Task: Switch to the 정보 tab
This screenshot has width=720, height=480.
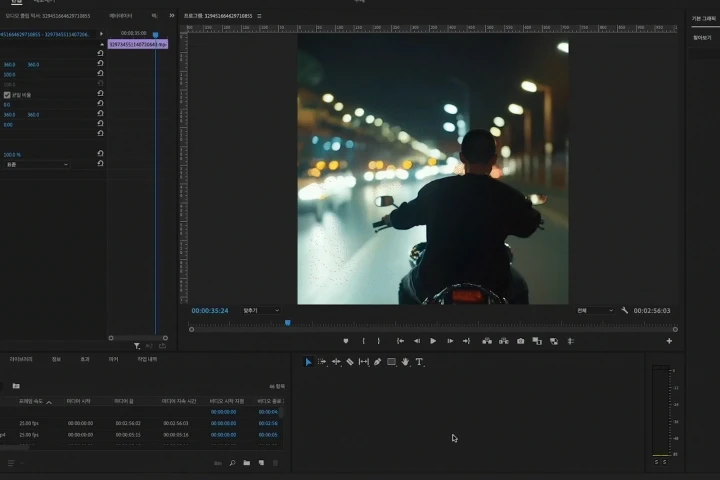Action: point(56,359)
